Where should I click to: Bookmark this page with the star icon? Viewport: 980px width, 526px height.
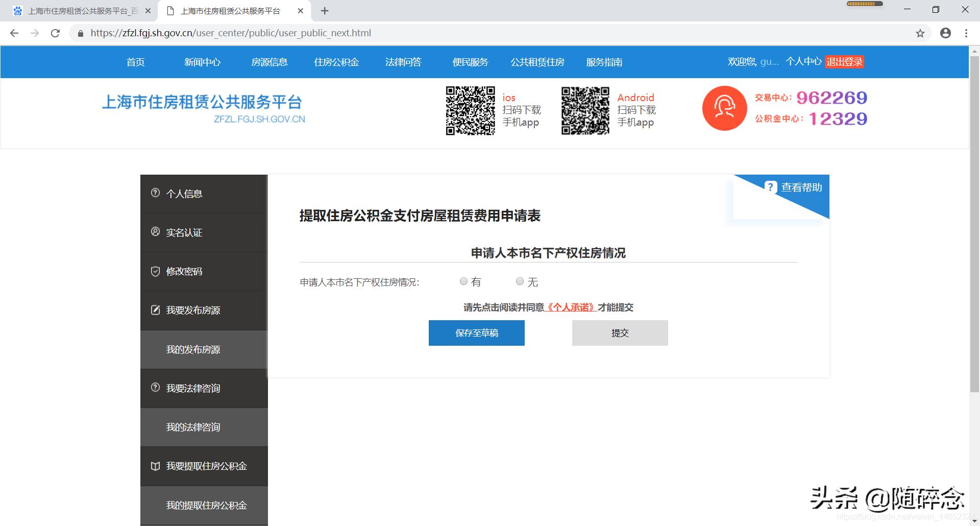[920, 33]
